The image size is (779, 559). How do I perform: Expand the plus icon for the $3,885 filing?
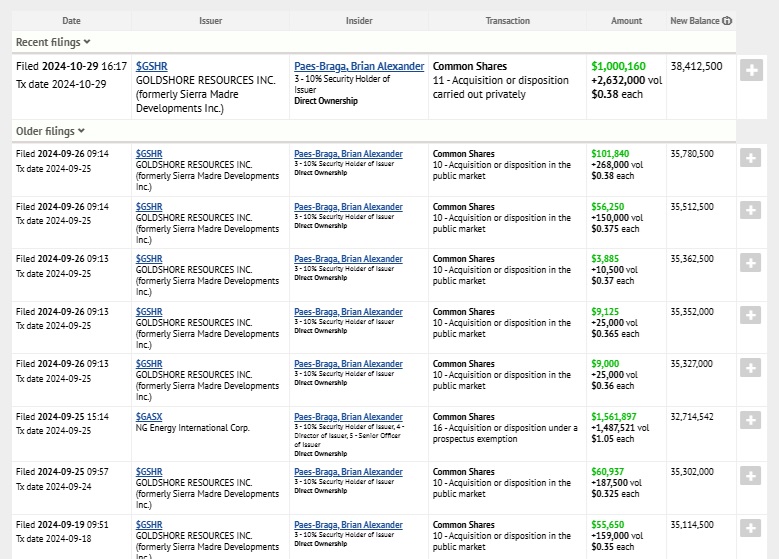tap(750, 262)
